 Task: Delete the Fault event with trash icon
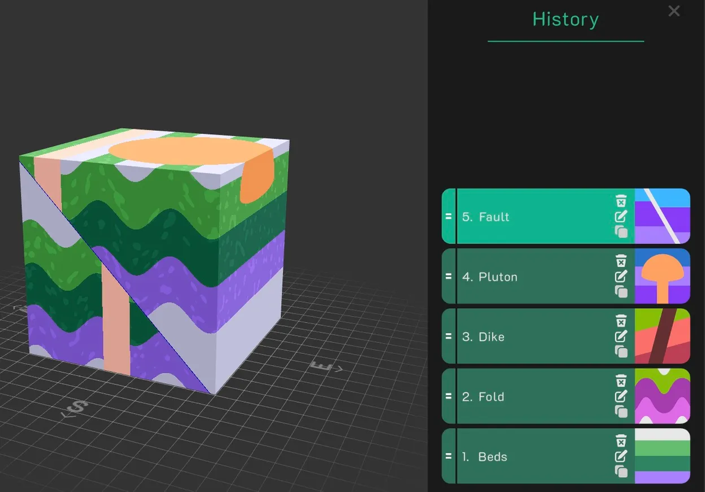pos(621,201)
